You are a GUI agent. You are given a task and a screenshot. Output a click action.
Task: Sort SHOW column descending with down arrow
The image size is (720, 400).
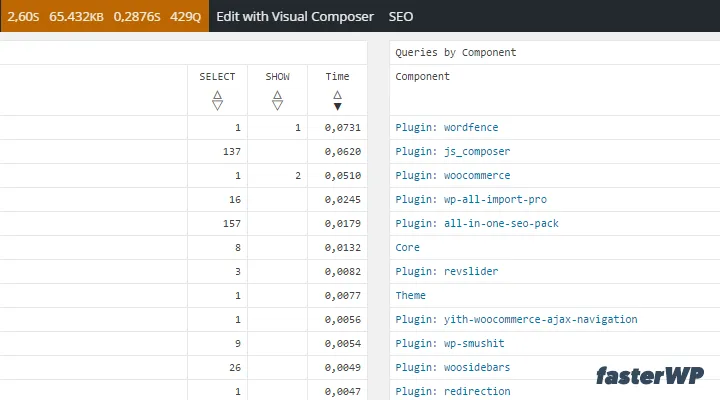[277, 106]
